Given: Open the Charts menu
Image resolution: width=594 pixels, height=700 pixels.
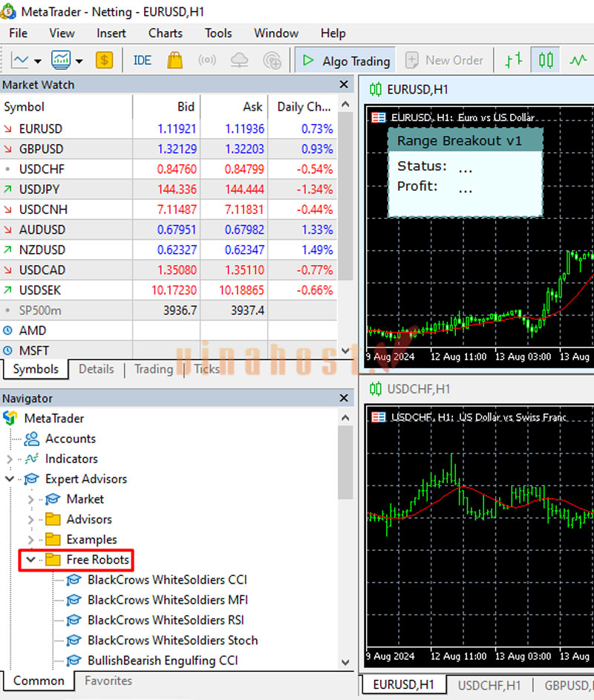Looking at the screenshot, I should click(165, 33).
